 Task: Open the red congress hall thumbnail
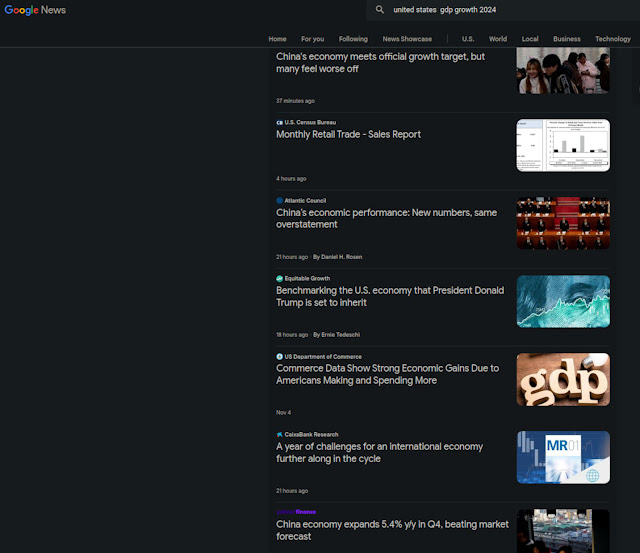563,223
